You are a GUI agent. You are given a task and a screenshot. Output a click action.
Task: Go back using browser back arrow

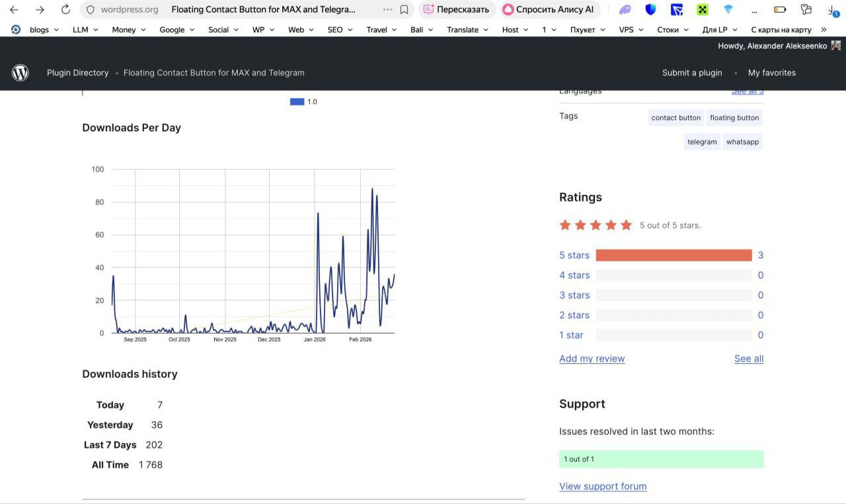point(14,10)
